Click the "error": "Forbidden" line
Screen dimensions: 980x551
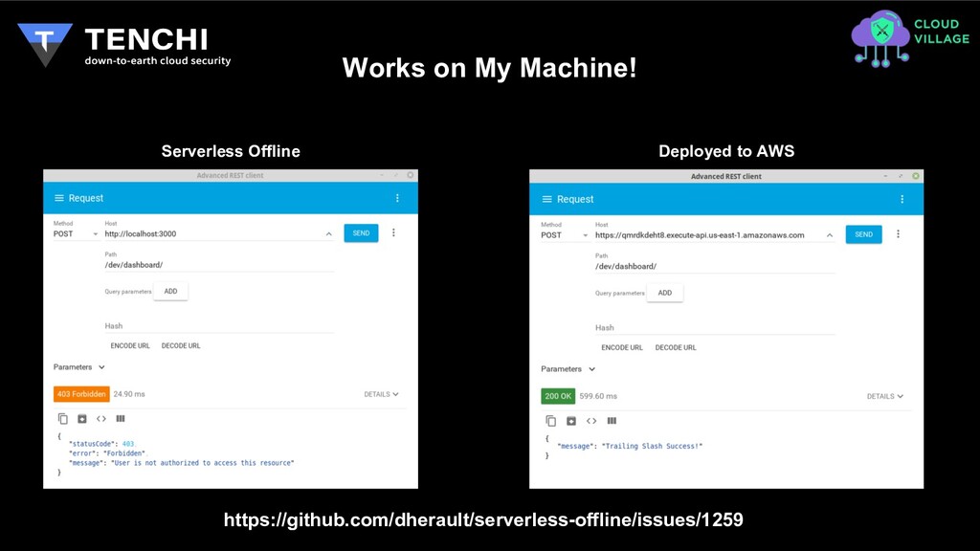click(x=107, y=453)
